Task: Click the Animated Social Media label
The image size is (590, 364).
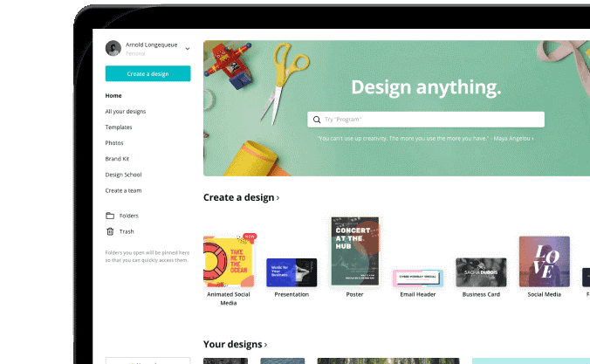Action: tap(229, 299)
